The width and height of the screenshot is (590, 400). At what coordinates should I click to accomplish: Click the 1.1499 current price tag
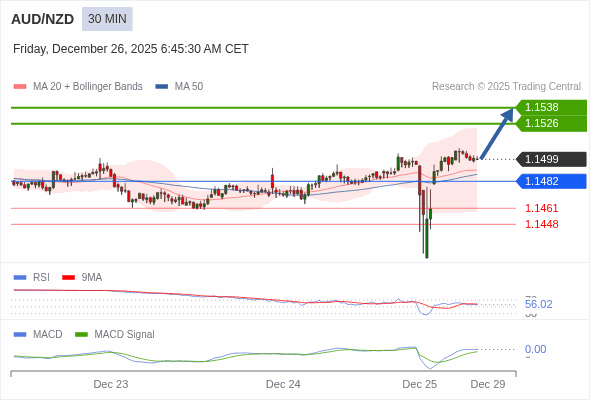click(x=551, y=159)
